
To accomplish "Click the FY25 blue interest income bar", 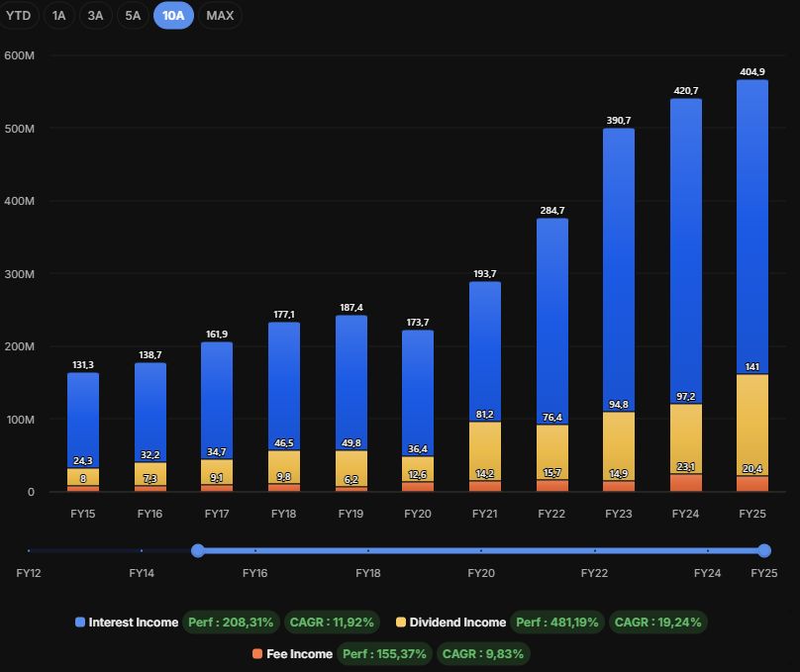I will 752,225.
